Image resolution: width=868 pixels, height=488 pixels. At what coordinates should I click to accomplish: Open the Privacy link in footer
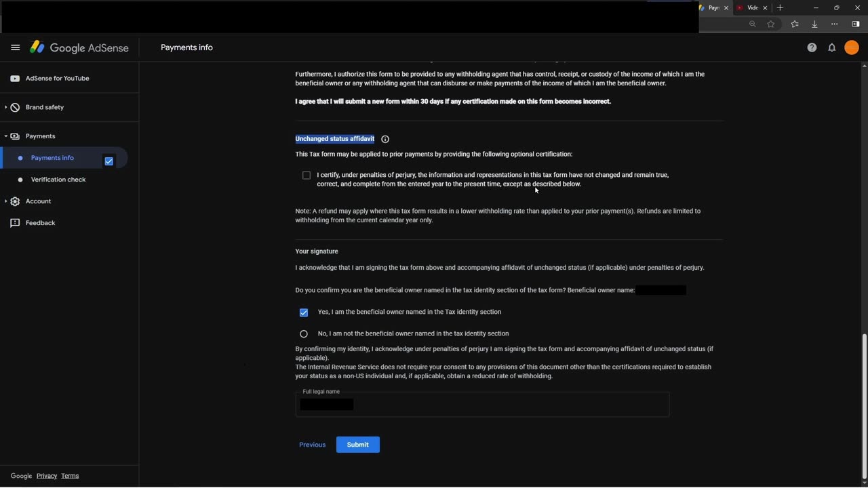pyautogui.click(x=47, y=476)
